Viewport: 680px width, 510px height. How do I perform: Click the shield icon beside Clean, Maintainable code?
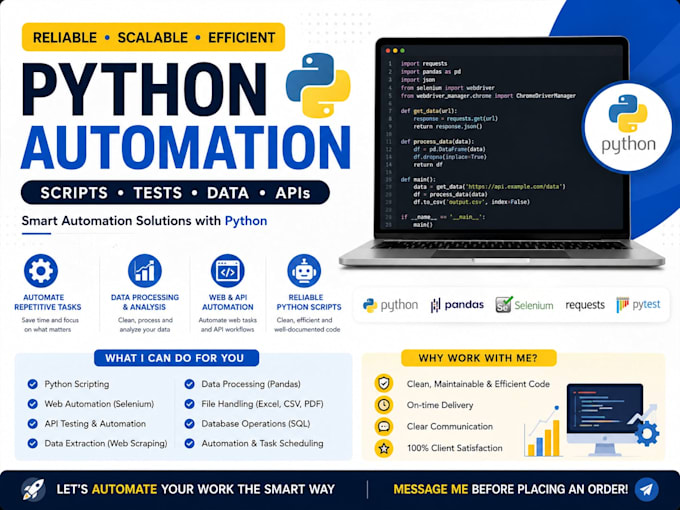[384, 383]
